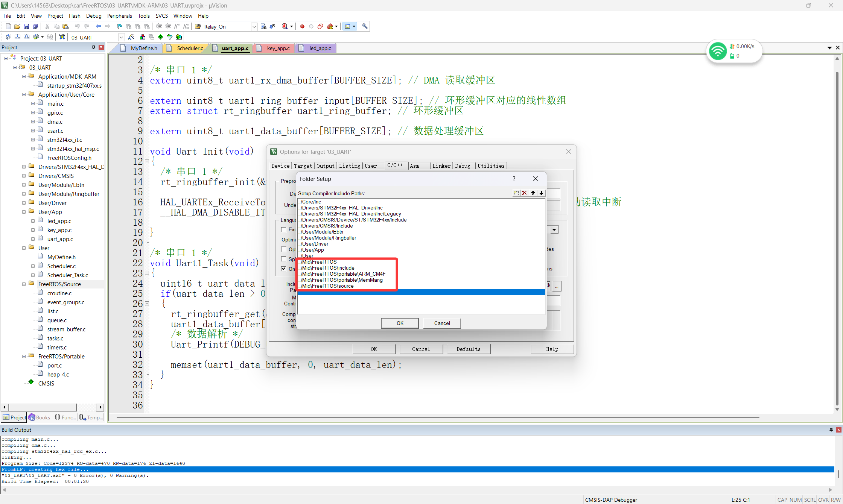Open the Peripherals menu
The height and width of the screenshot is (504, 843).
pyautogui.click(x=119, y=16)
